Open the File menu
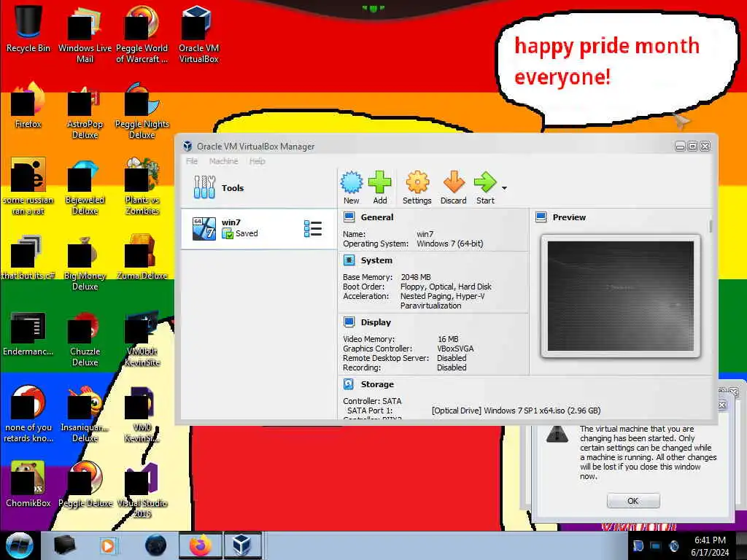The image size is (747, 560). pos(192,161)
